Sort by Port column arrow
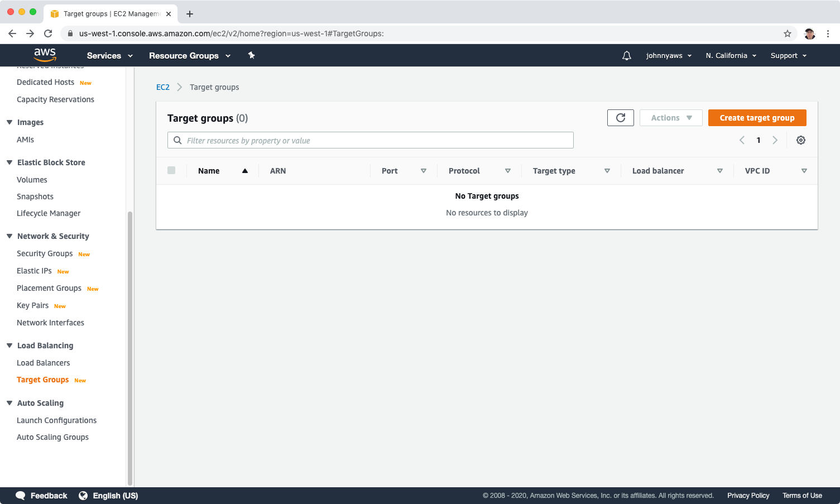840x504 pixels. coord(424,171)
